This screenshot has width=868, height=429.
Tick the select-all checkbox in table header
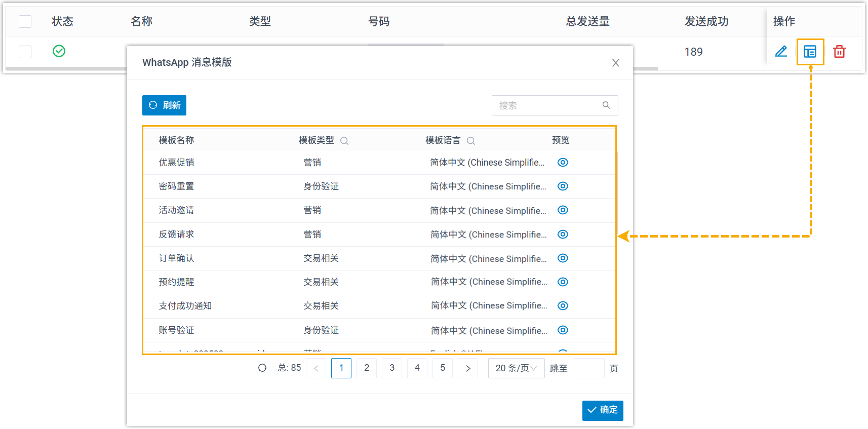pyautogui.click(x=25, y=21)
